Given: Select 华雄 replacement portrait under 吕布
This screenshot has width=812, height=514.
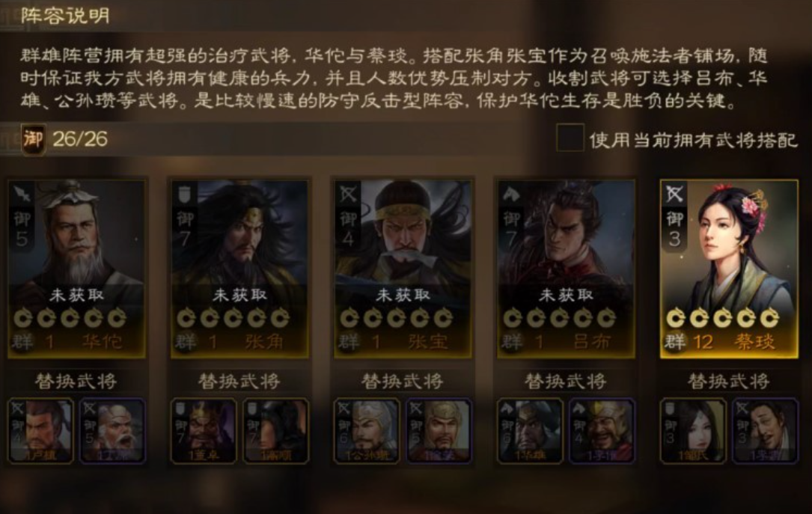Looking at the screenshot, I should point(530,431).
